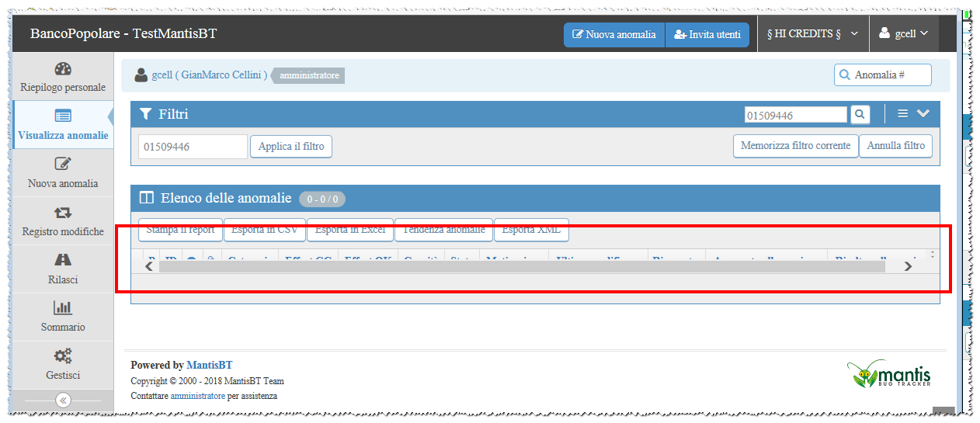Open Registro modifiche in sidebar
This screenshot has width=980, height=423.
click(63, 221)
